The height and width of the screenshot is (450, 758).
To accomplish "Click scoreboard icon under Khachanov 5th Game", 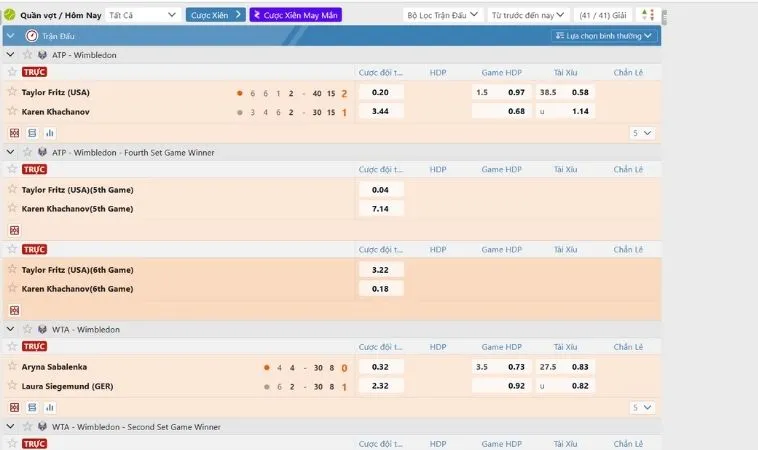I will [14, 229].
